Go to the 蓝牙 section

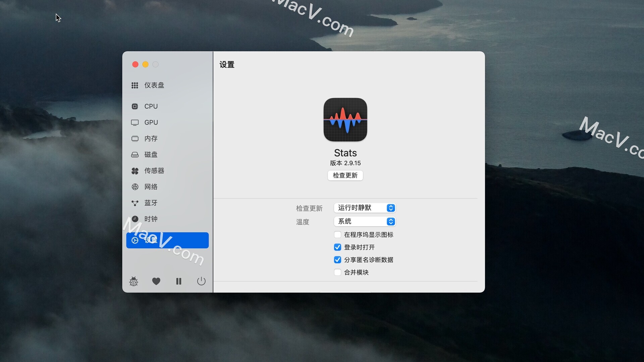click(167, 203)
